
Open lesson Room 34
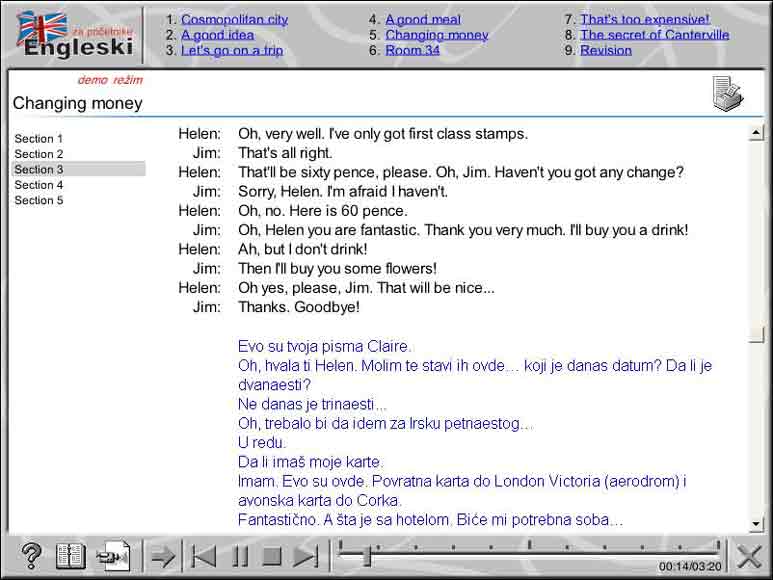click(412, 50)
